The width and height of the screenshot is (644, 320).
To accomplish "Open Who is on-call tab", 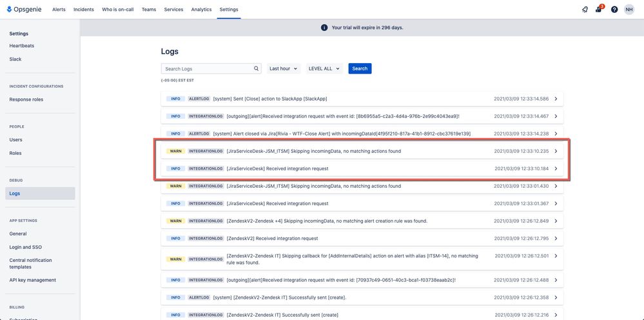I will pos(118,10).
